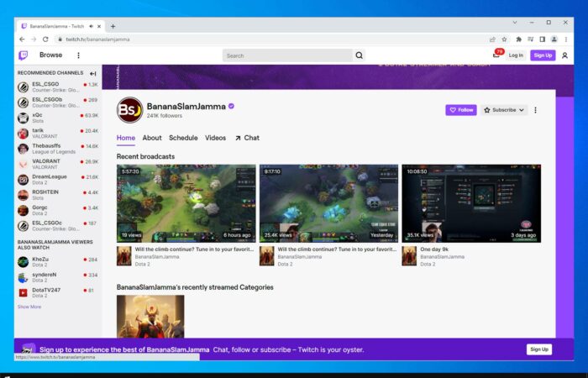This screenshot has width=588, height=378.
Task: Open Chrome extensions puzzle icon
Action: 518,39
